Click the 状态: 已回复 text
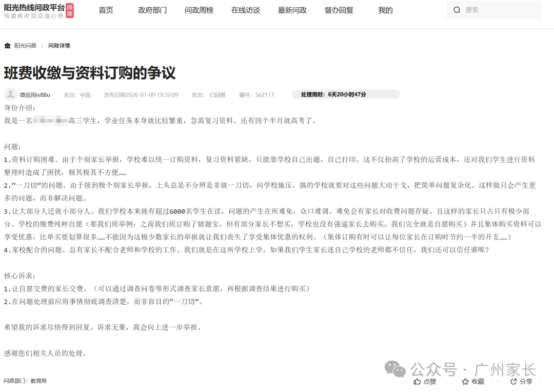Viewport: 554px width, 392px height. (x=209, y=95)
